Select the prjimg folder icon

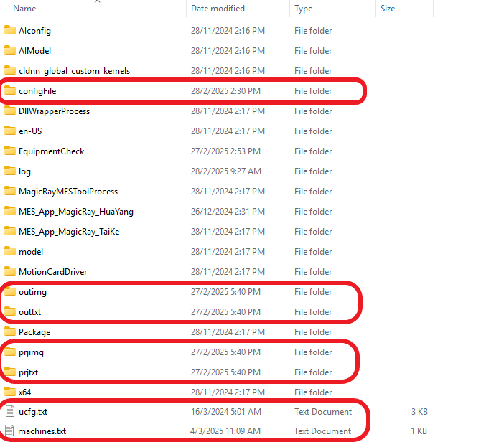[x=10, y=352]
